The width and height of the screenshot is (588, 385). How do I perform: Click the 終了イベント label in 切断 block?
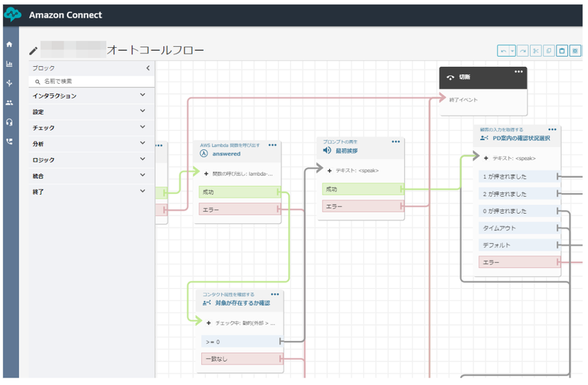[464, 100]
